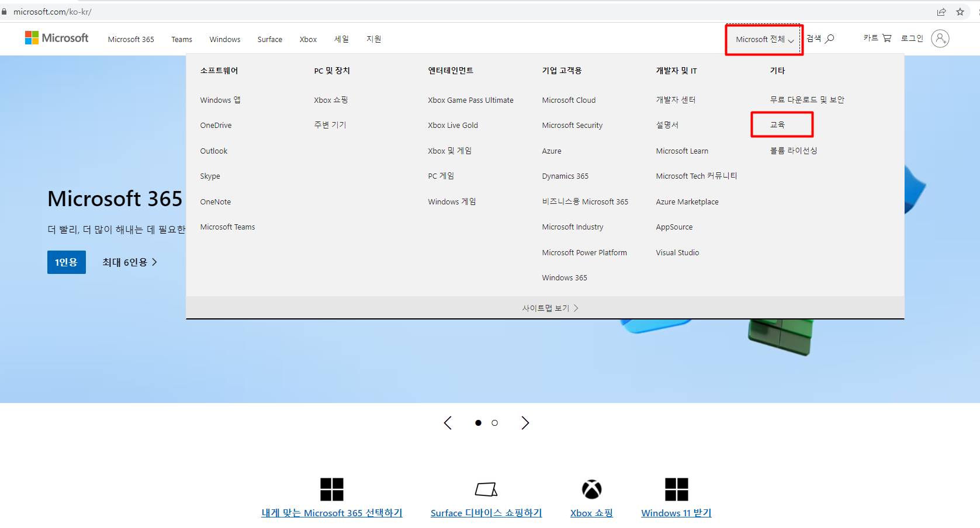
Task: Open PC 게임 link
Action: click(x=441, y=176)
